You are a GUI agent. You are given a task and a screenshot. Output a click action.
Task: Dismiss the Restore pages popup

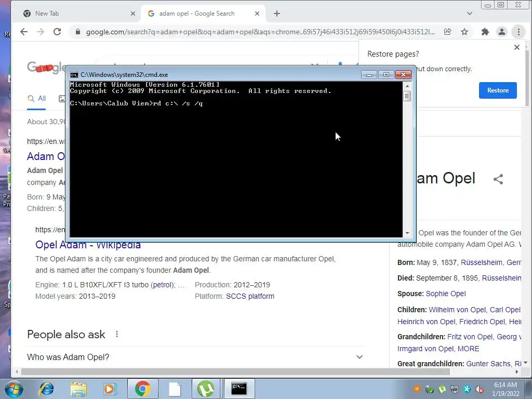(517, 47)
